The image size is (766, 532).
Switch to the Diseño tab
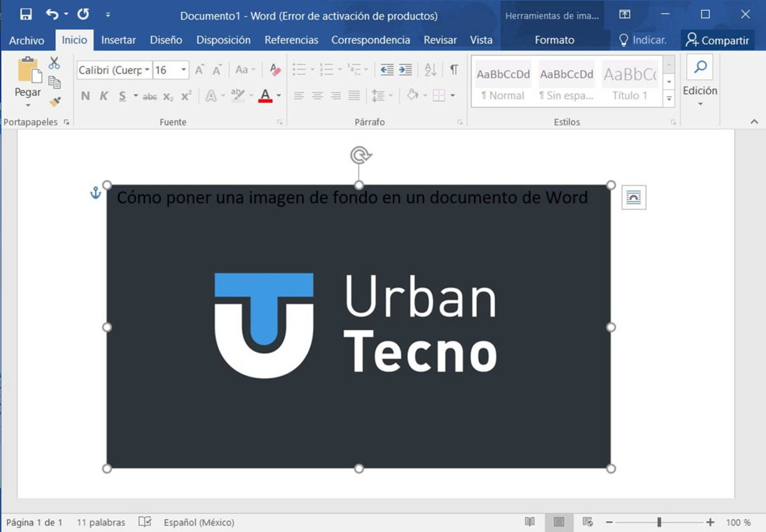[166, 40]
